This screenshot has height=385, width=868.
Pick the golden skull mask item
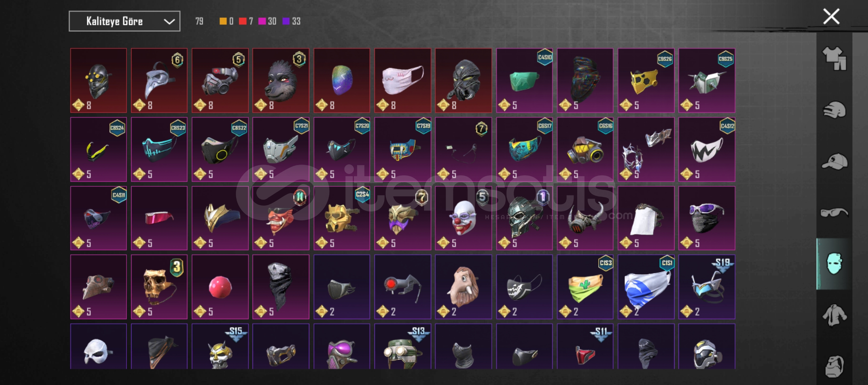pos(159,287)
